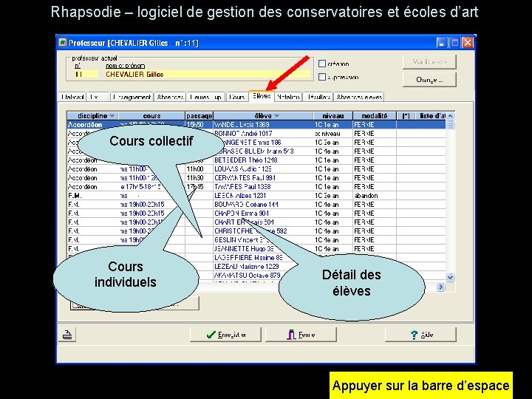Open the discipline column sort arrow
The width and height of the screenshot is (532, 399).
[x=112, y=116]
